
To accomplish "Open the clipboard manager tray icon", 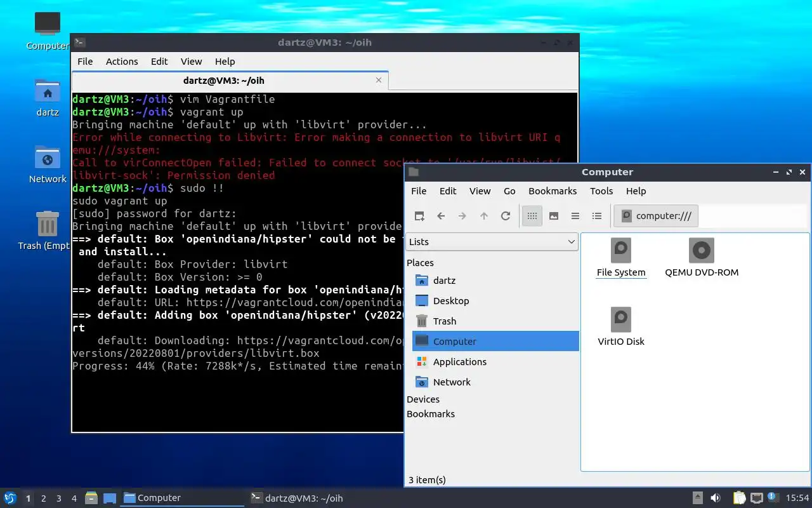I will 739,498.
